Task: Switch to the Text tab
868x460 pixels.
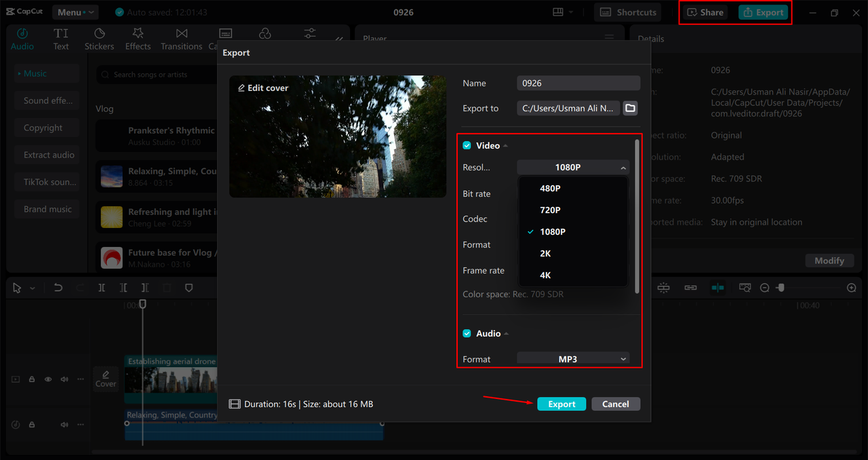Action: click(61, 39)
